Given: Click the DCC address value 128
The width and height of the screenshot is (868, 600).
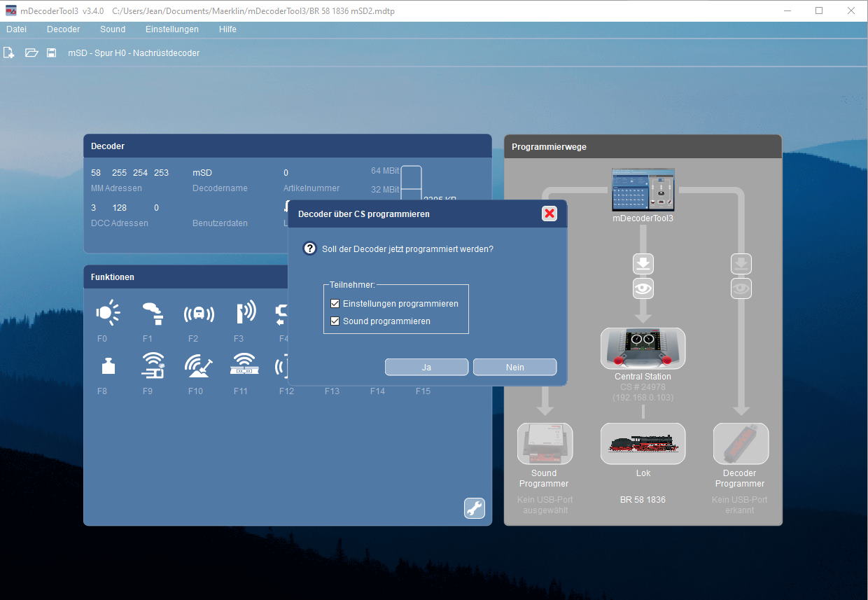Looking at the screenshot, I should pyautogui.click(x=120, y=208).
